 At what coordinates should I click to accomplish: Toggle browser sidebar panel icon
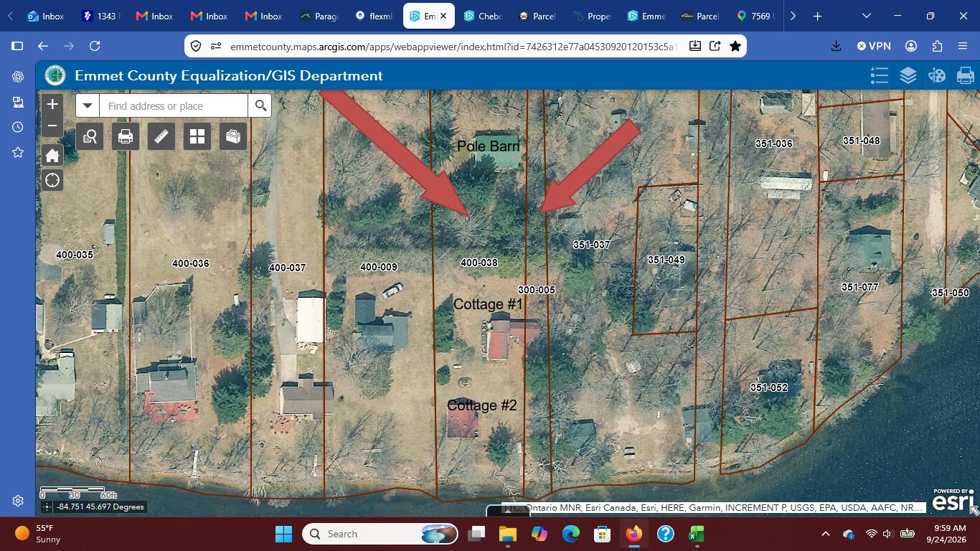(17, 46)
